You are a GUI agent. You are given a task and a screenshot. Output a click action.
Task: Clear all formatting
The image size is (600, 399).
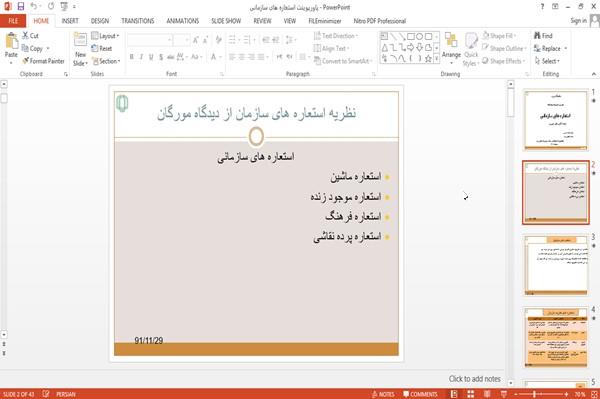(218, 40)
